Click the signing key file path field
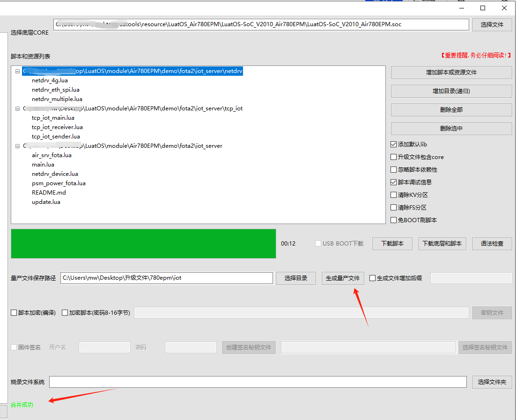The height and width of the screenshot is (420, 516). coord(368,348)
